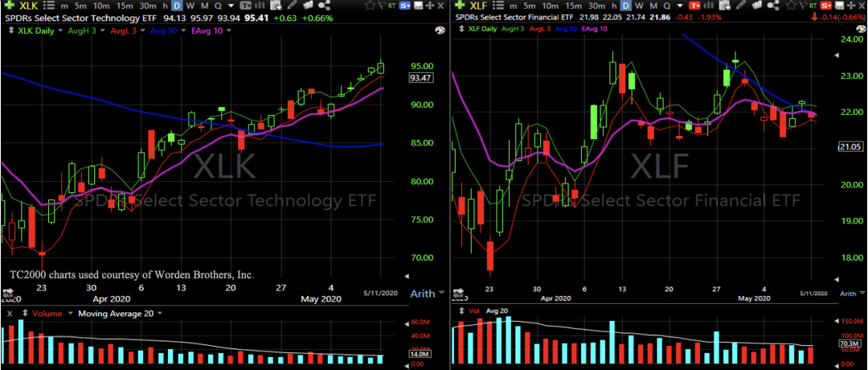Close the XLK volume pane with x
Screen dimensions: 868x370
point(10,313)
